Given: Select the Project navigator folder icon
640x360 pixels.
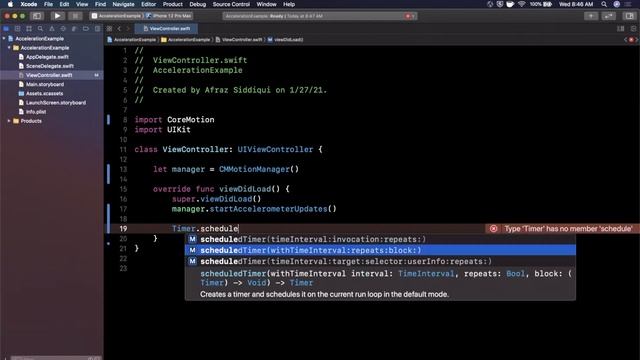Looking at the screenshot, I should (6, 29).
